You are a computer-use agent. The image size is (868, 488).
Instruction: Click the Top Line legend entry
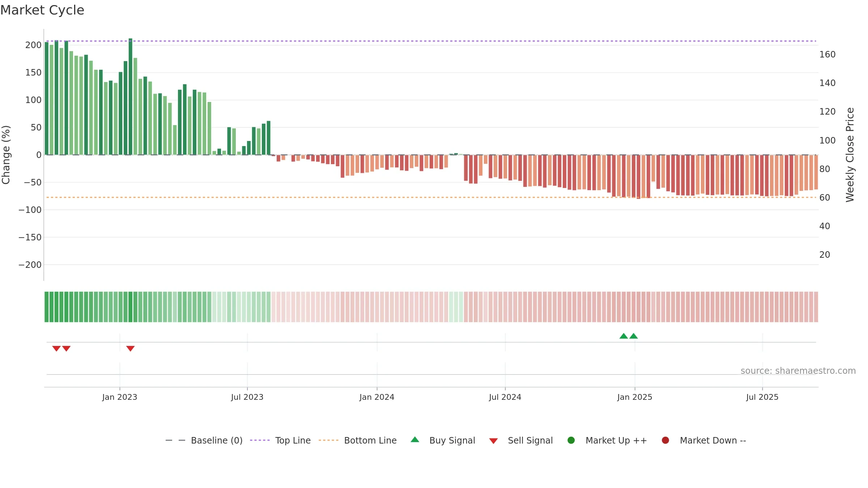pos(280,440)
